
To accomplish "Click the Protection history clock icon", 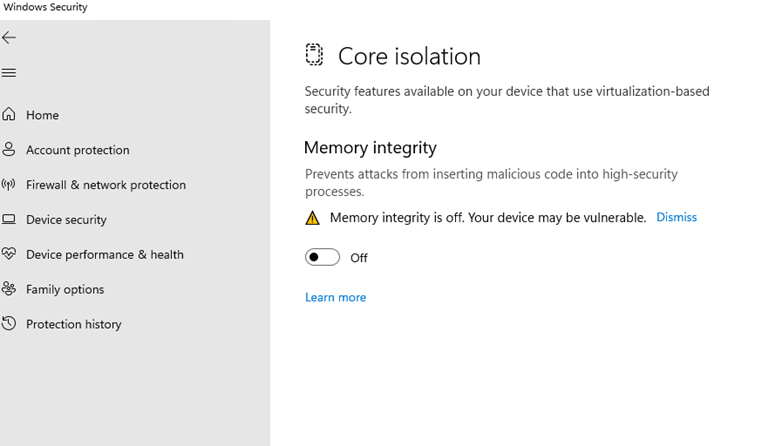I will pyautogui.click(x=9, y=324).
